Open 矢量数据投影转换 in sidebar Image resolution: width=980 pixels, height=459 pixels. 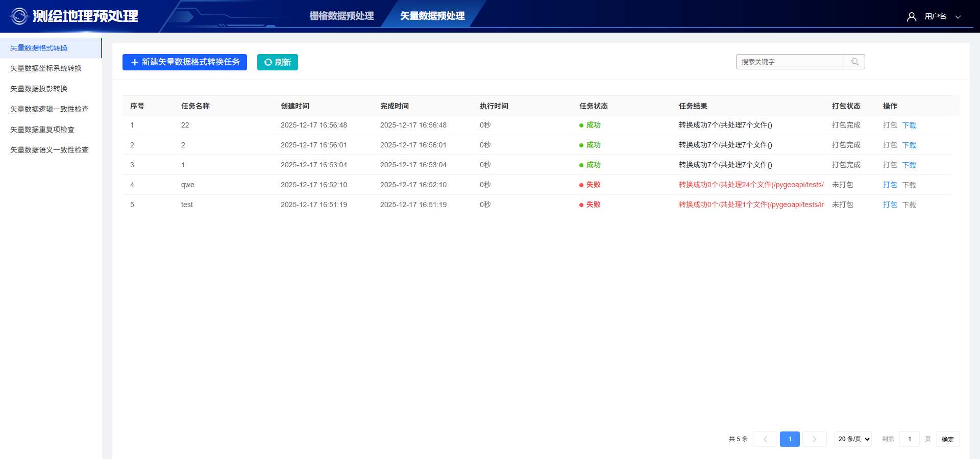39,89
